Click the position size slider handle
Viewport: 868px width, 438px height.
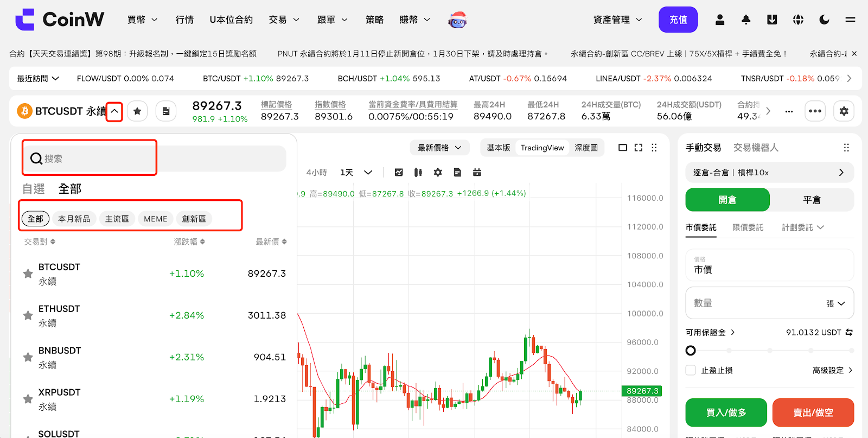coord(691,351)
